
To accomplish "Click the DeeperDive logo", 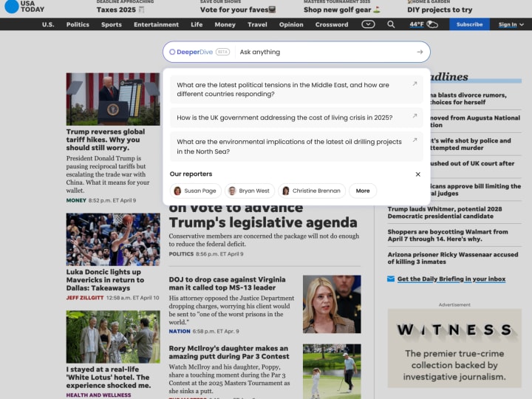I will point(191,52).
